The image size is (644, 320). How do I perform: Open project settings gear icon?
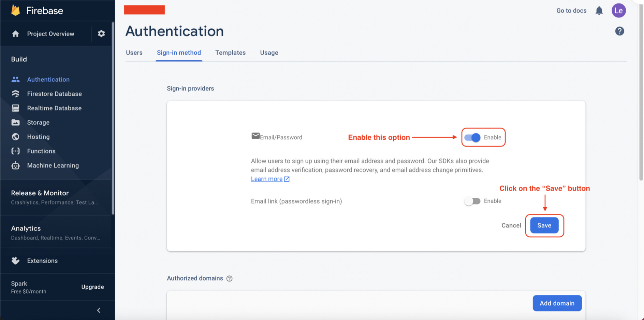tap(101, 33)
